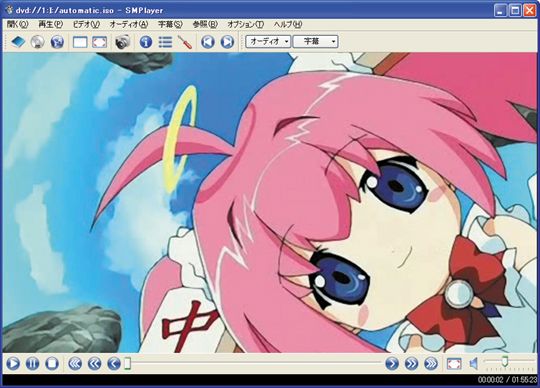This screenshot has width=540, height=388.
Task: Open preferences with screwdriver icon
Action: pos(185,42)
